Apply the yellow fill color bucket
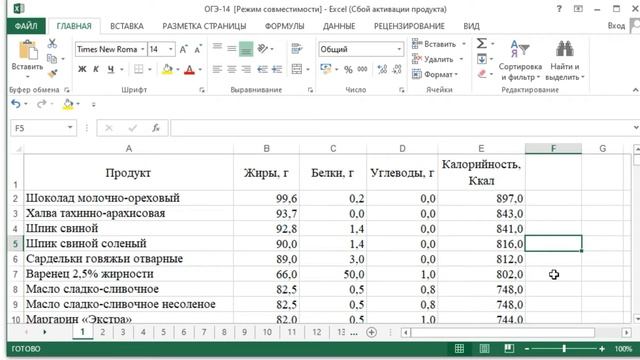The height and width of the screenshot is (360, 640). point(167,69)
